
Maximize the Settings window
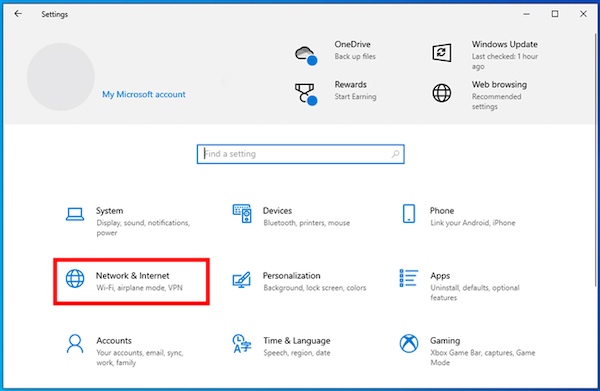555,14
